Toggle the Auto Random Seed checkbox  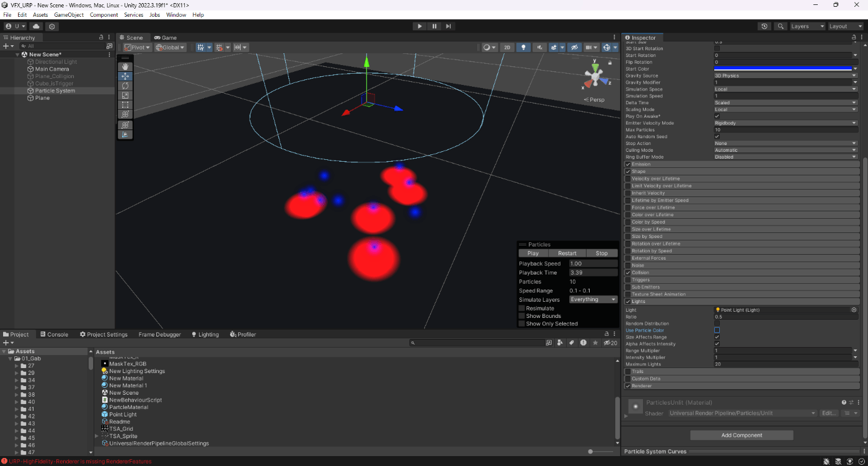(x=717, y=136)
